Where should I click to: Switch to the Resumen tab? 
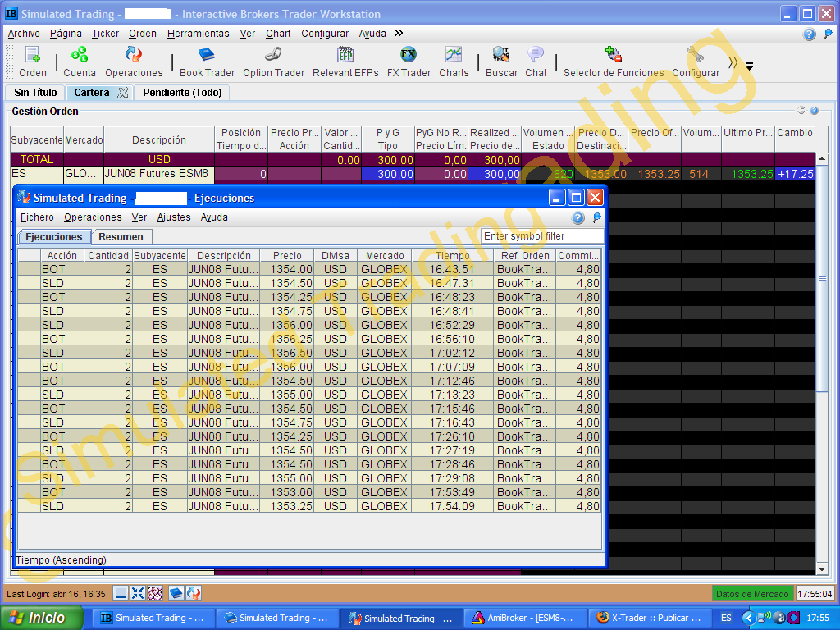click(121, 236)
